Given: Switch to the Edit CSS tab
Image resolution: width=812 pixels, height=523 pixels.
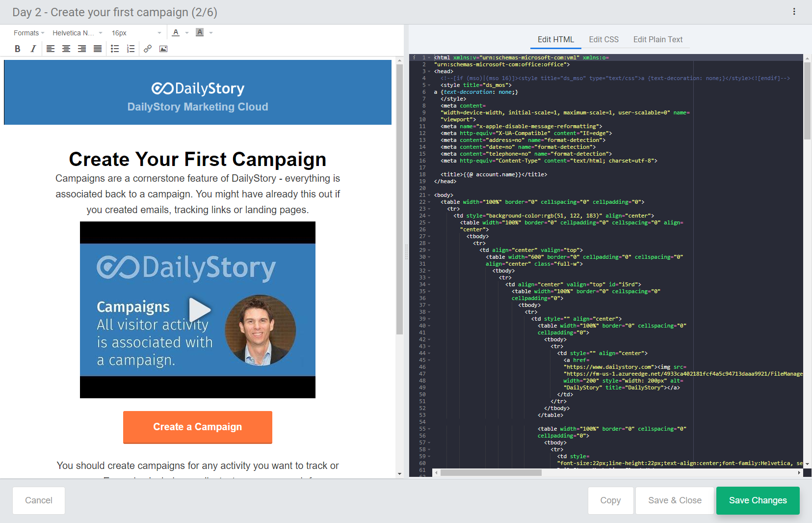Looking at the screenshot, I should 603,39.
